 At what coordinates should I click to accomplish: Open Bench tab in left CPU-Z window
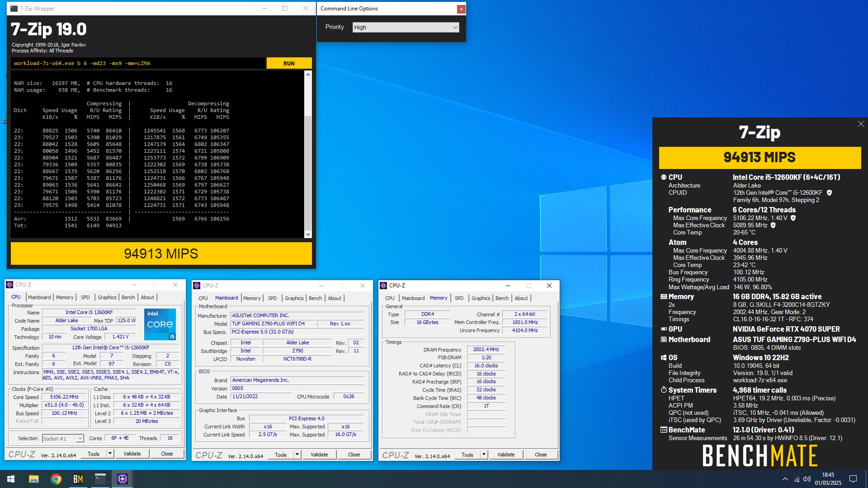[128, 297]
